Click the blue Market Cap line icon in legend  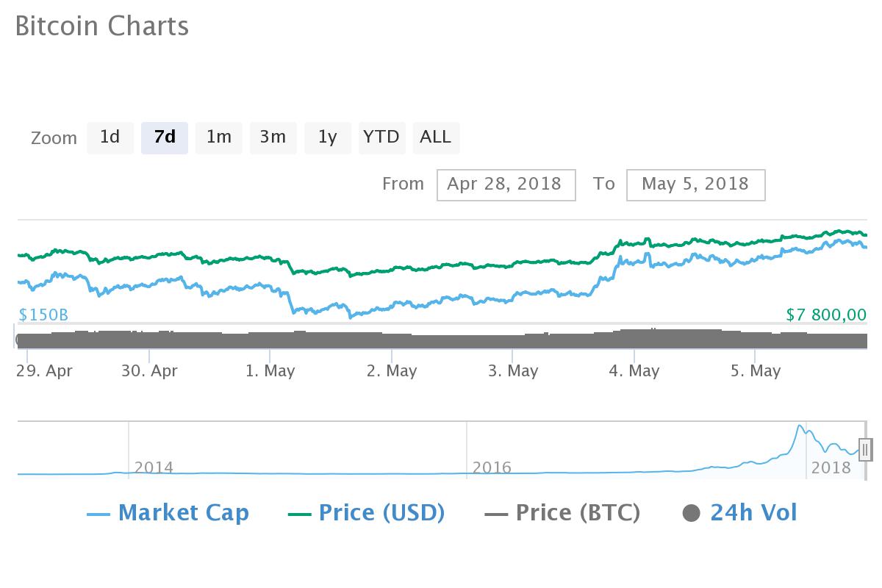(x=98, y=512)
